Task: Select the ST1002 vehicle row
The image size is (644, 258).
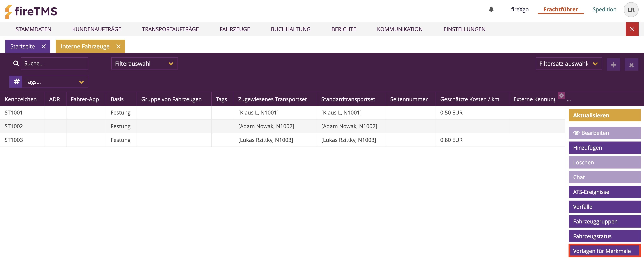Action: click(14, 126)
